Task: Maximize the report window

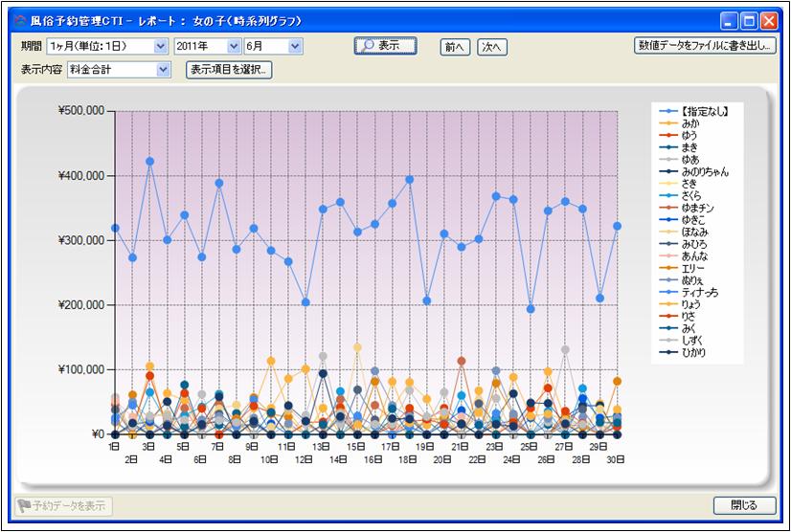Action: coord(749,18)
